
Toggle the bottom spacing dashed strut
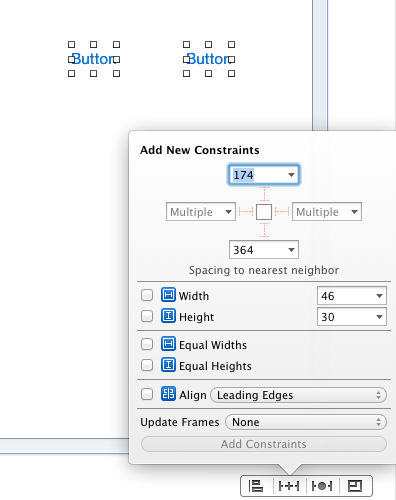(x=264, y=230)
